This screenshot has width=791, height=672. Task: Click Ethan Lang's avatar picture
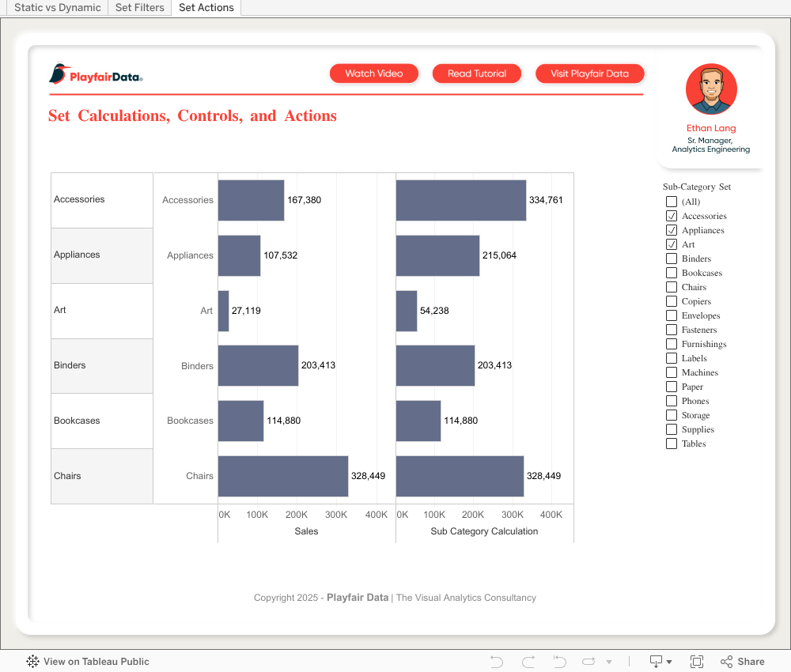711,89
